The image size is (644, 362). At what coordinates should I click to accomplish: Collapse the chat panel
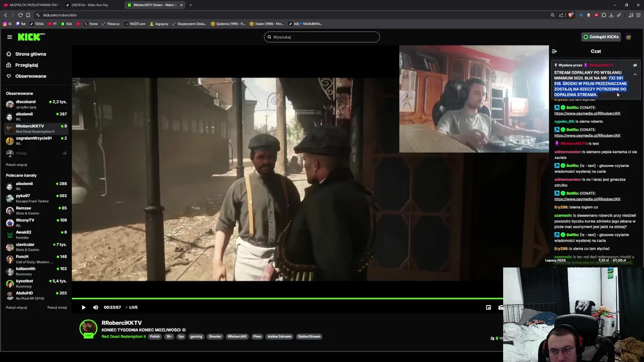click(554, 51)
